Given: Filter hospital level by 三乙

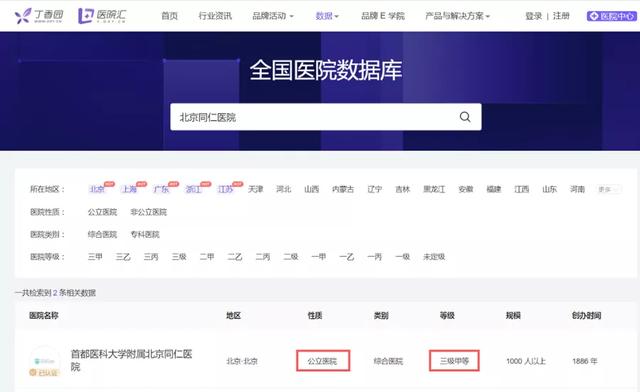Looking at the screenshot, I should tap(123, 257).
